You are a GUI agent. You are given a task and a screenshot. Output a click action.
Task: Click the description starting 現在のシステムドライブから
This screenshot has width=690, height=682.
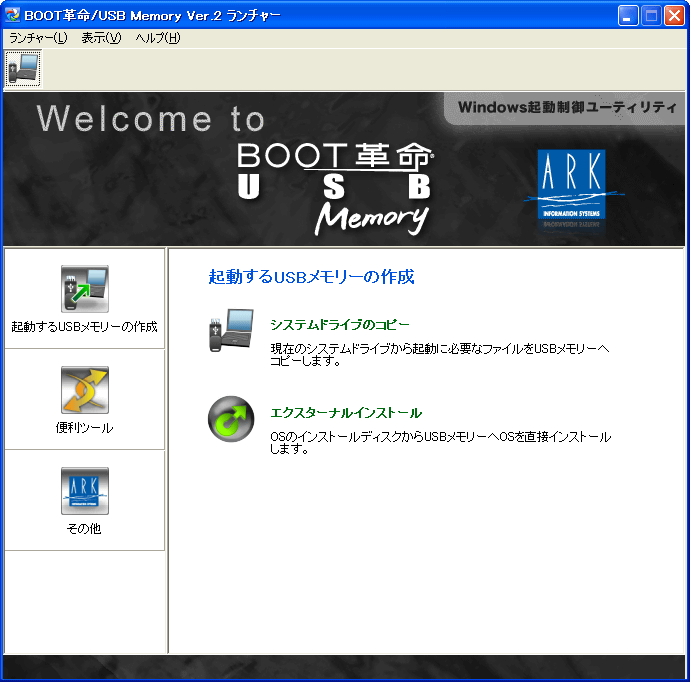click(x=440, y=355)
